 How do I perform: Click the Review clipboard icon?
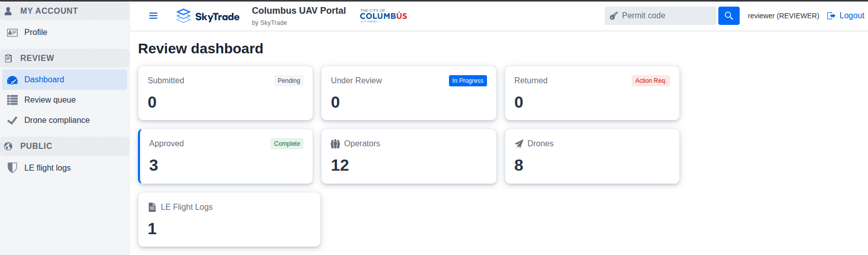[8, 58]
